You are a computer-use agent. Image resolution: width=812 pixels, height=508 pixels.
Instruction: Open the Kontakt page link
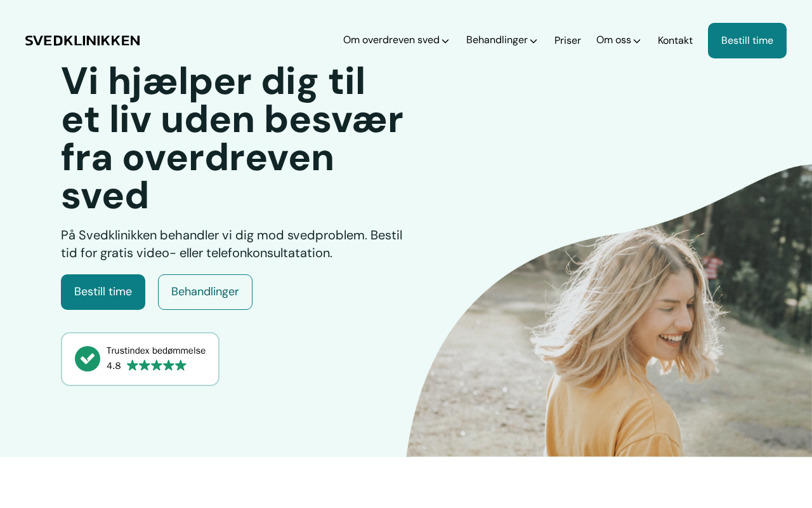(x=675, y=41)
